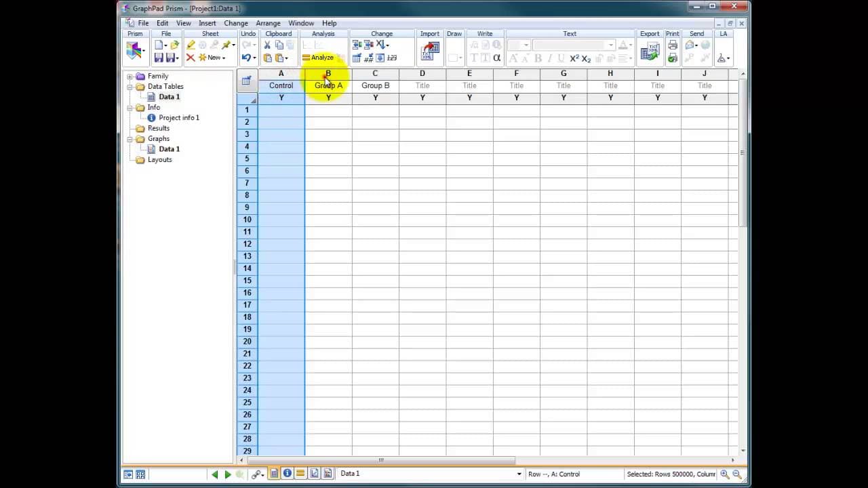
Task: Click the Group B column title cell
Action: point(376,85)
